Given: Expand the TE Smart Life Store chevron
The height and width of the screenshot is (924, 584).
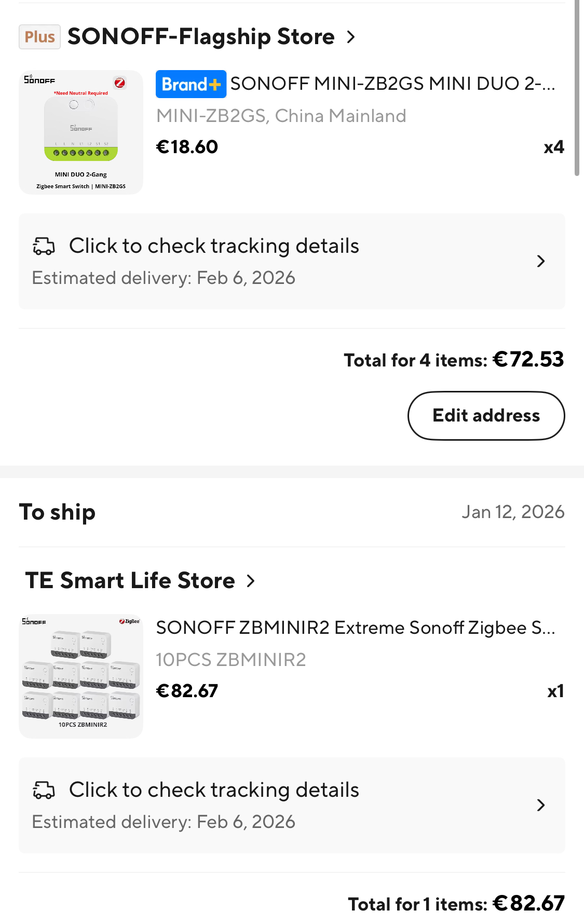Looking at the screenshot, I should [251, 581].
